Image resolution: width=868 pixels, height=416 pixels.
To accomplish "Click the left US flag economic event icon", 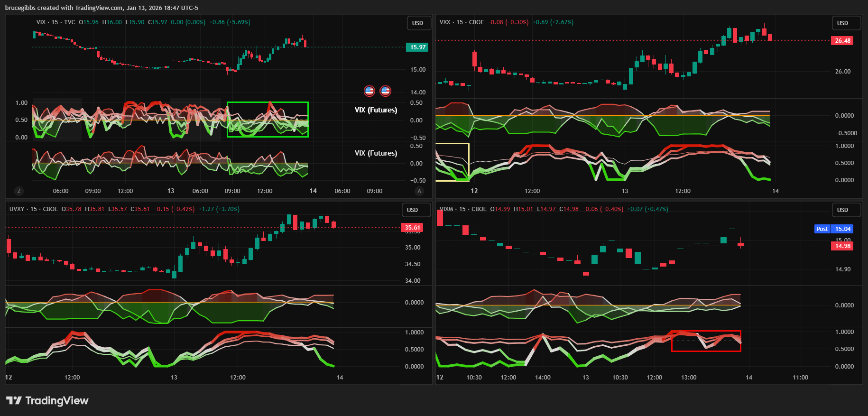I will coord(369,91).
